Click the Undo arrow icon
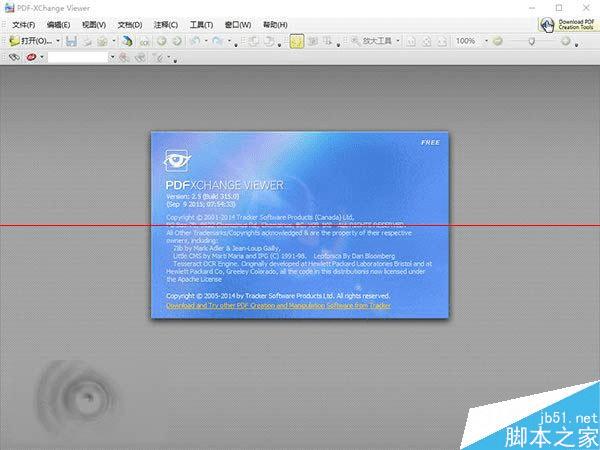 click(196, 41)
